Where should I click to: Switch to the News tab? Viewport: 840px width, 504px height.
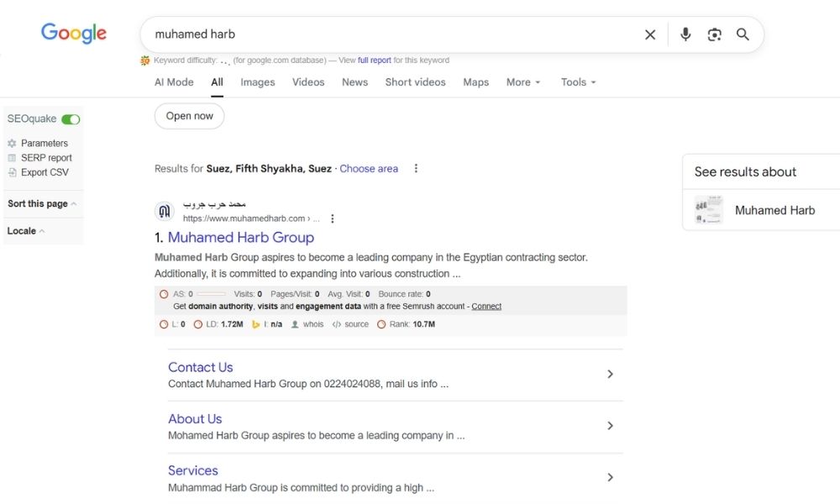pos(354,82)
